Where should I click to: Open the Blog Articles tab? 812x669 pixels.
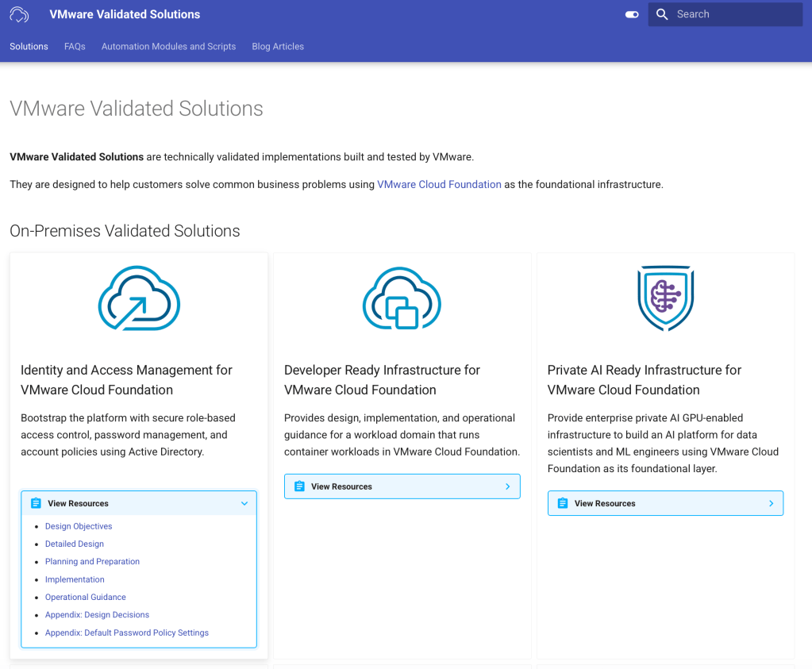pos(278,47)
